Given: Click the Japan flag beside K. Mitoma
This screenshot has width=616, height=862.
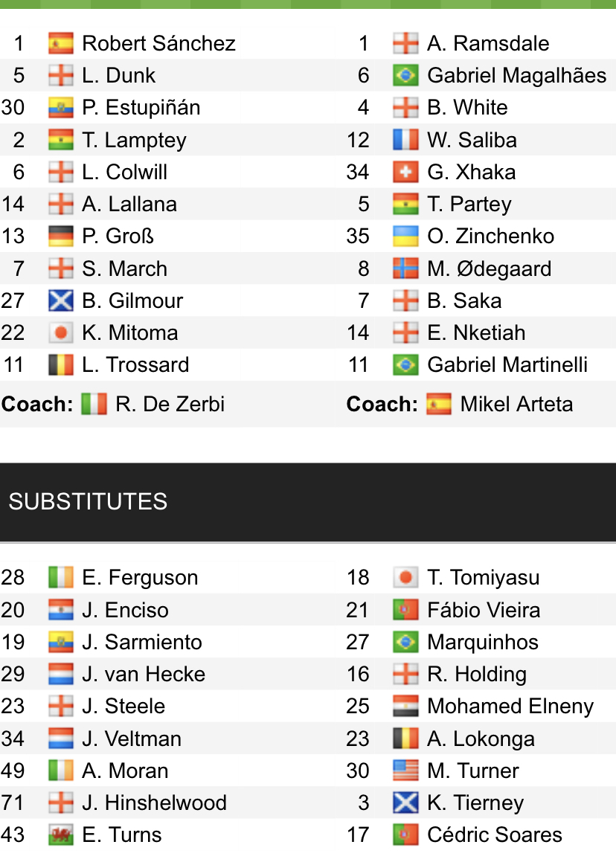Looking at the screenshot, I should pos(60,332).
